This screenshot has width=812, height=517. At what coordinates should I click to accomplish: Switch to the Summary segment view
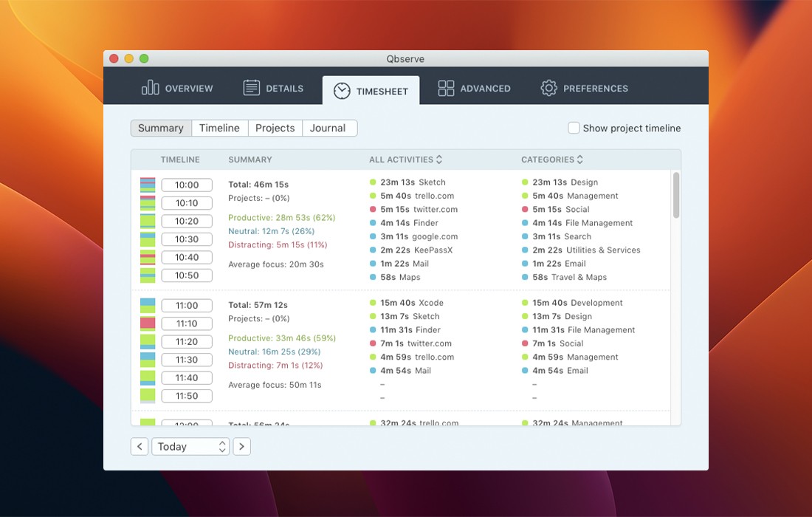(161, 128)
